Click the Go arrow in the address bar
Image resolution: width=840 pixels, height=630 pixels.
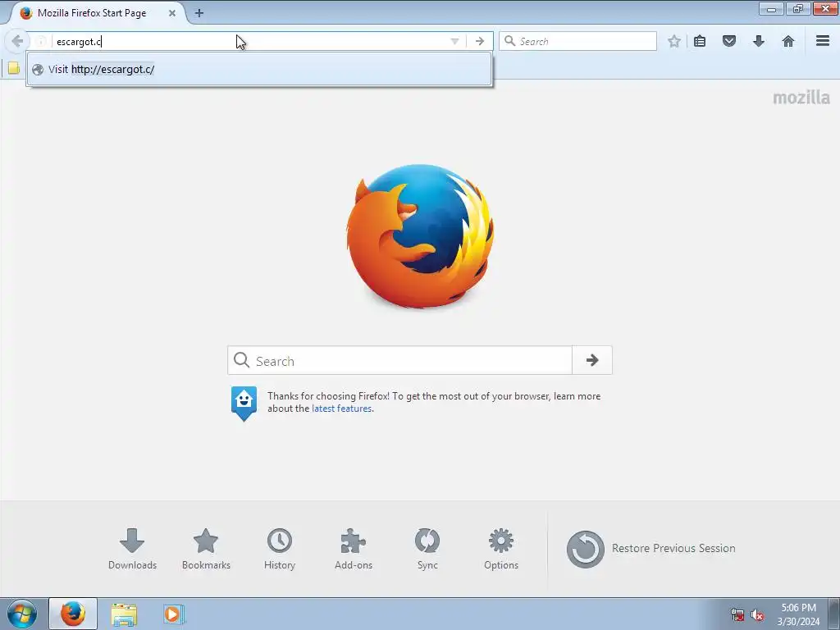click(479, 41)
